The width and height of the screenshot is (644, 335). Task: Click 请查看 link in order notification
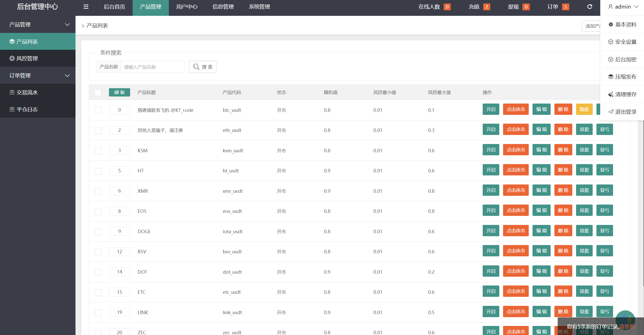[x=627, y=326]
